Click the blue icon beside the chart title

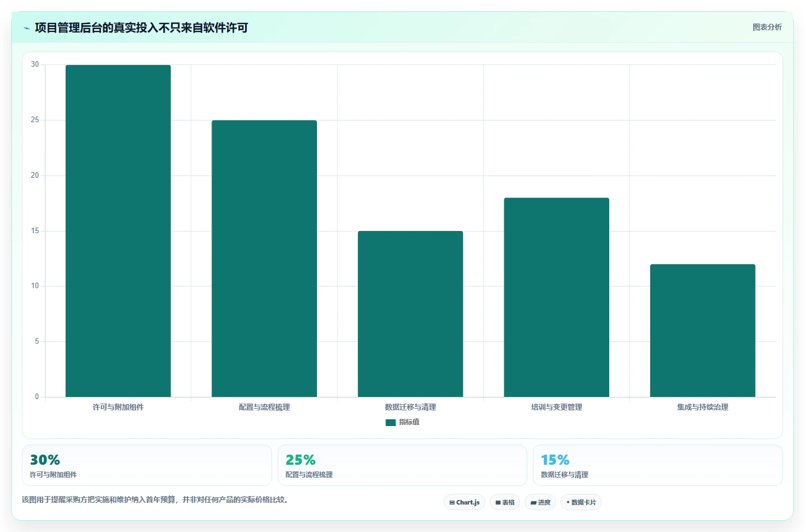[26, 28]
